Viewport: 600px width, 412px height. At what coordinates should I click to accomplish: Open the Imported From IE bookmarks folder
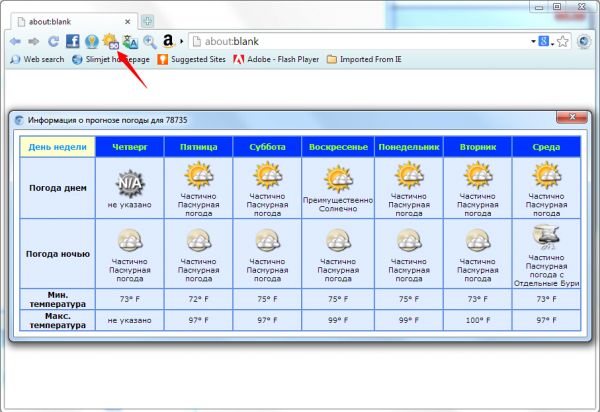pyautogui.click(x=373, y=59)
